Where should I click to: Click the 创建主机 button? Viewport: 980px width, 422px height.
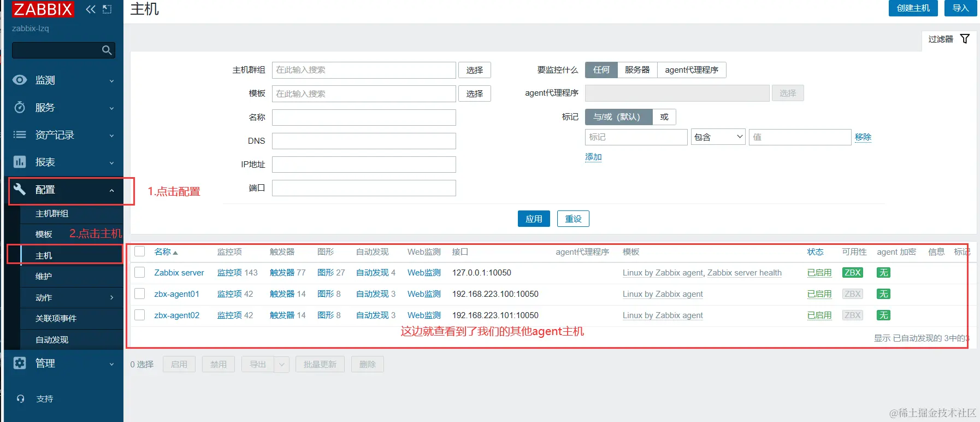point(913,8)
